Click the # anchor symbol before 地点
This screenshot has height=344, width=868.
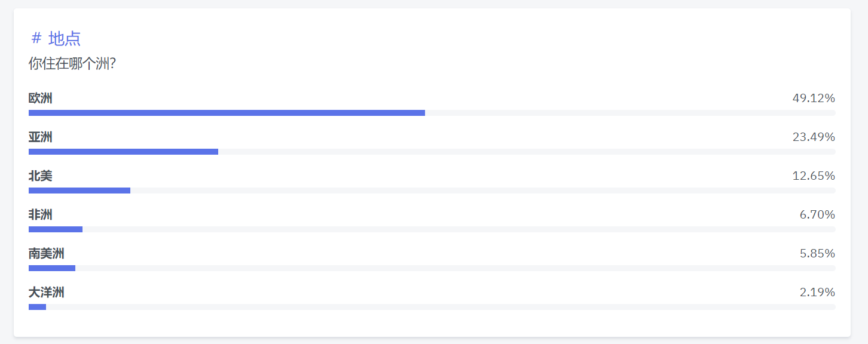click(36, 39)
